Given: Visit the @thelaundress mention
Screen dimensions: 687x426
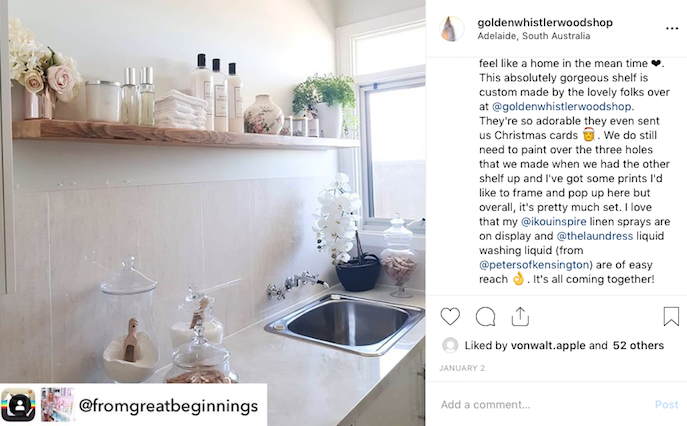Looking at the screenshot, I should click(595, 236).
